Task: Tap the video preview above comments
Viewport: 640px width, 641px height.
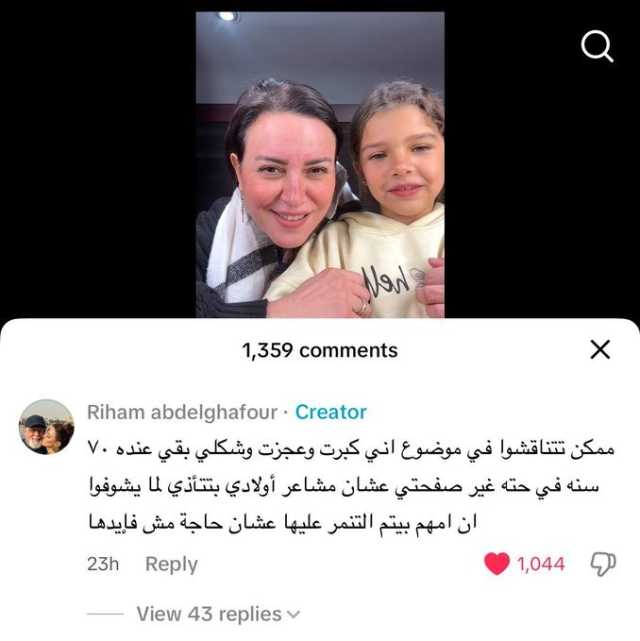Action: [320, 164]
